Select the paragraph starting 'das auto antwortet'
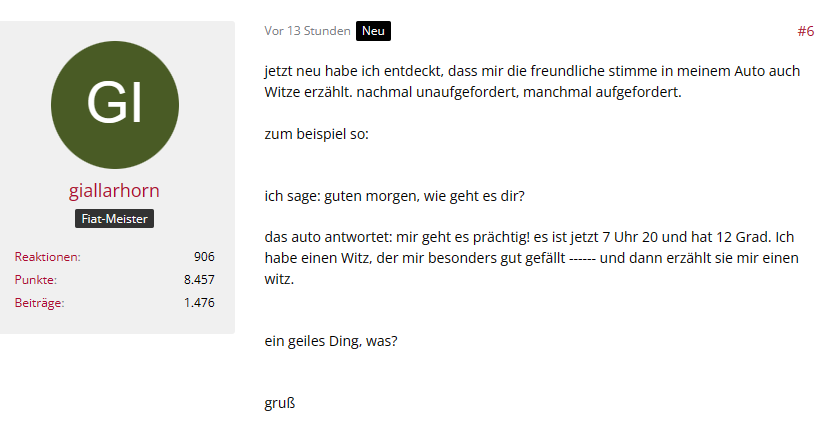The image size is (826, 424). pos(532,258)
